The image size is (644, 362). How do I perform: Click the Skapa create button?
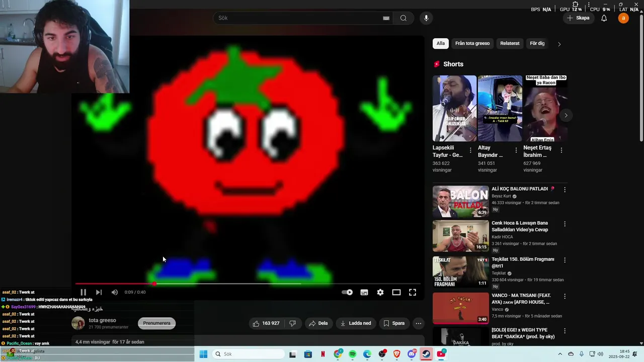578,18
